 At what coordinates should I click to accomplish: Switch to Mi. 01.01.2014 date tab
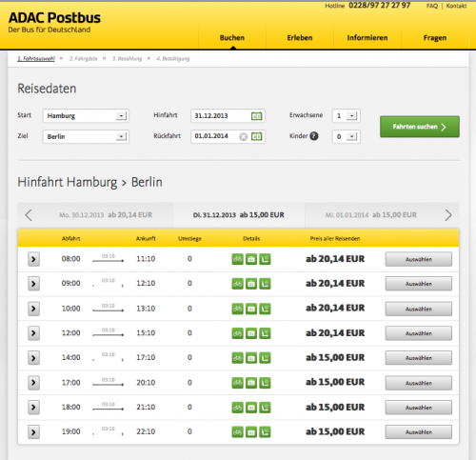pyautogui.click(x=371, y=215)
